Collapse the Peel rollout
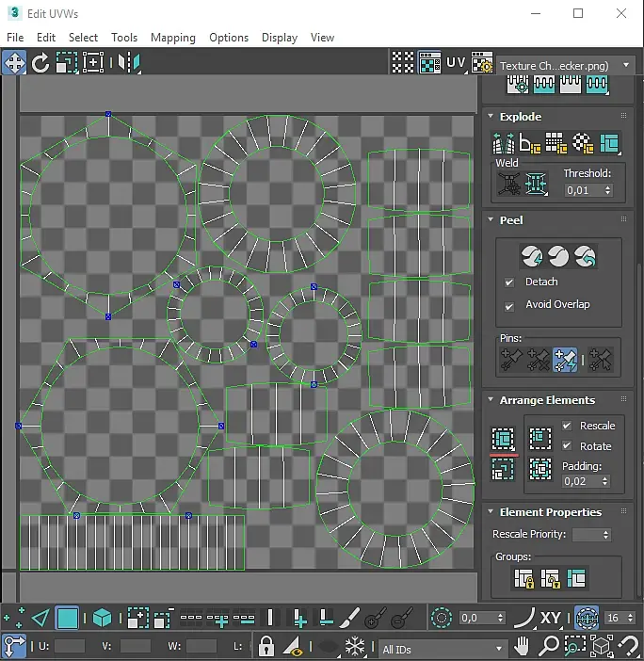Screen dimensions: 644x661 pyautogui.click(x=491, y=219)
